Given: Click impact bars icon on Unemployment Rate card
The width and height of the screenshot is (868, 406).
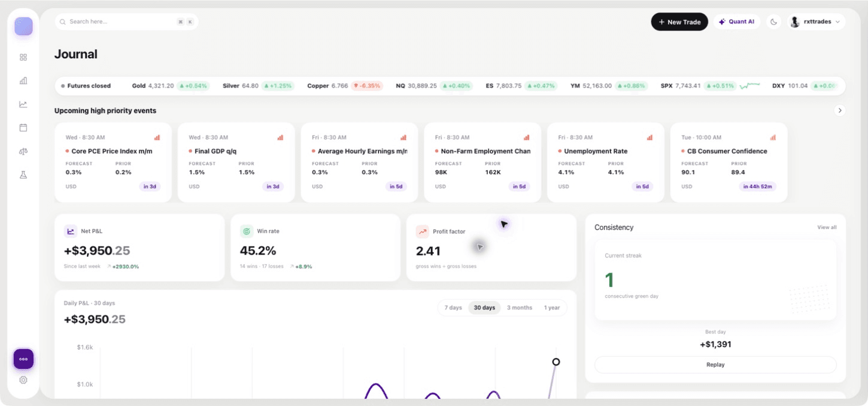Looking at the screenshot, I should point(650,137).
